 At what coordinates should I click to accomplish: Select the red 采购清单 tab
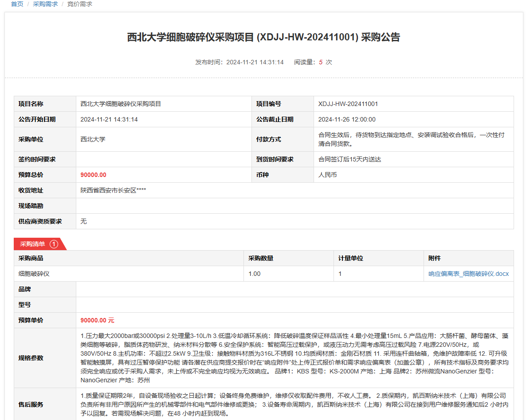[32, 244]
